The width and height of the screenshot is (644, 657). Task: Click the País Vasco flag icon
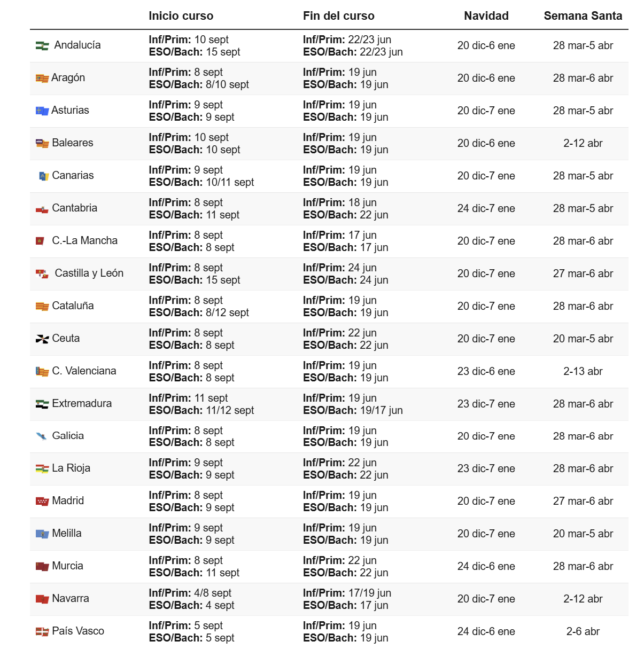(x=42, y=632)
